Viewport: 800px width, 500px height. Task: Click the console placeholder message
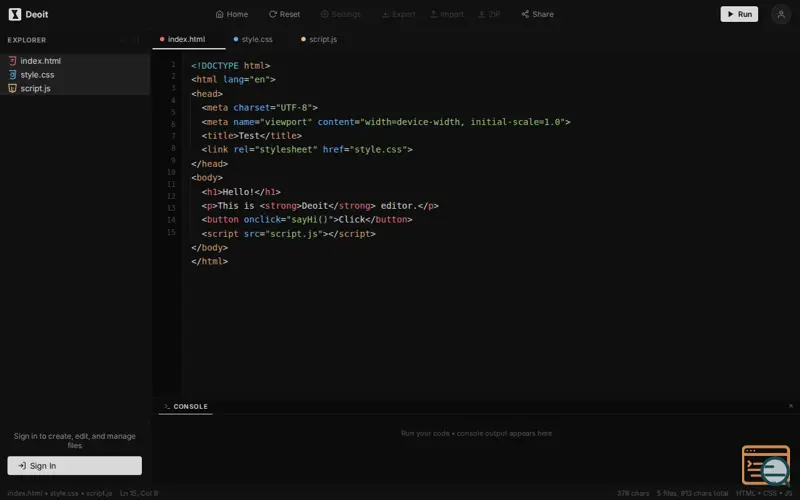point(476,433)
